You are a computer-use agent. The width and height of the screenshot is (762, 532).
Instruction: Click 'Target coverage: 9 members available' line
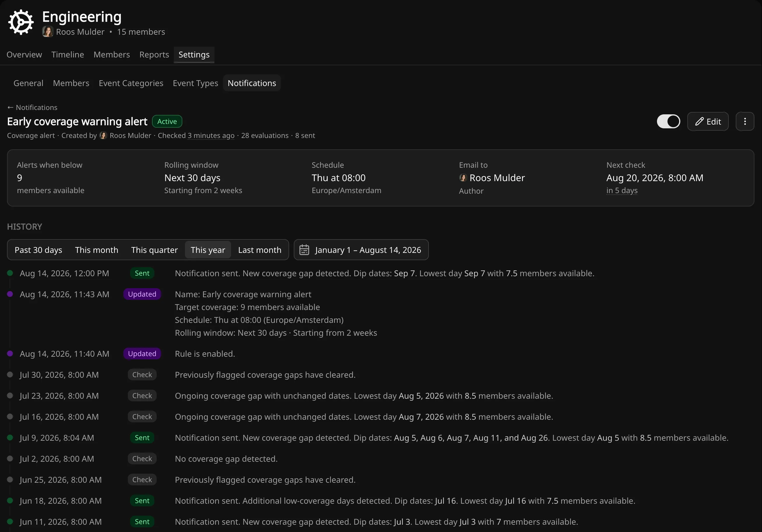click(x=247, y=307)
